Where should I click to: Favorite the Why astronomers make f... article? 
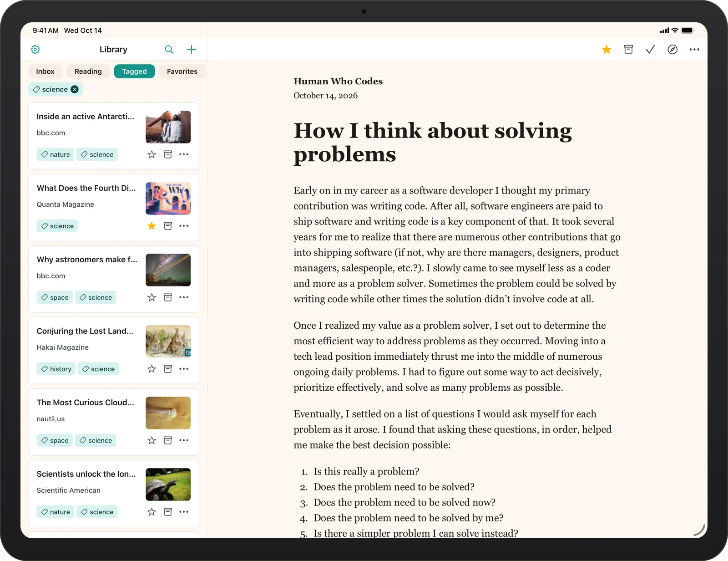point(152,297)
